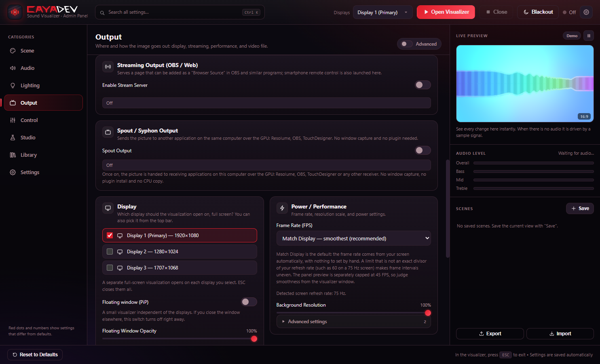This screenshot has height=364, width=600.
Task: Open the Settings category
Action: pyautogui.click(x=43, y=173)
